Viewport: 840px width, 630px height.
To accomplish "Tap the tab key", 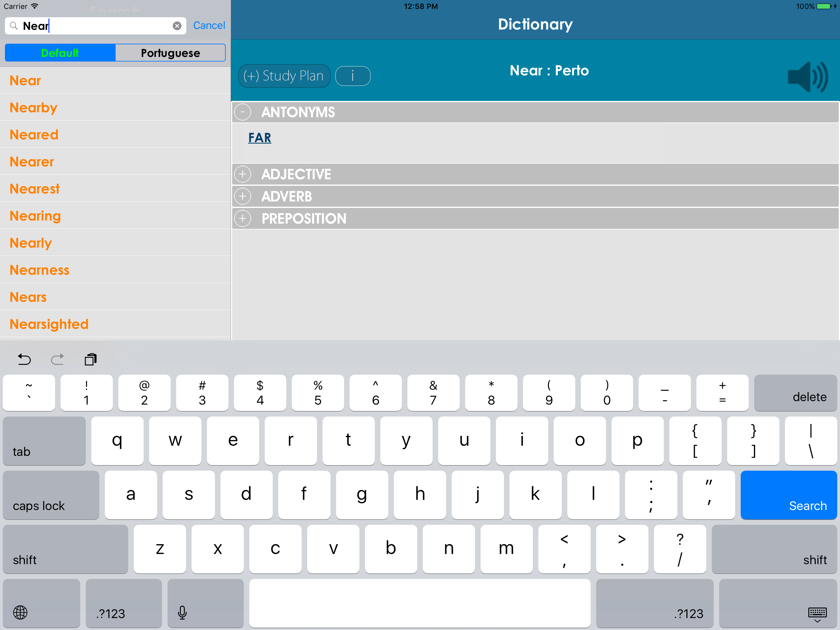I will click(44, 441).
